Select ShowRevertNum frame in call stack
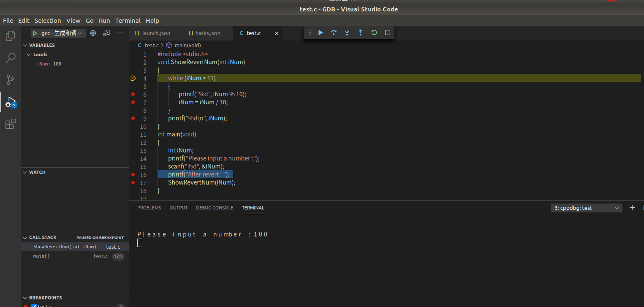 click(x=75, y=247)
